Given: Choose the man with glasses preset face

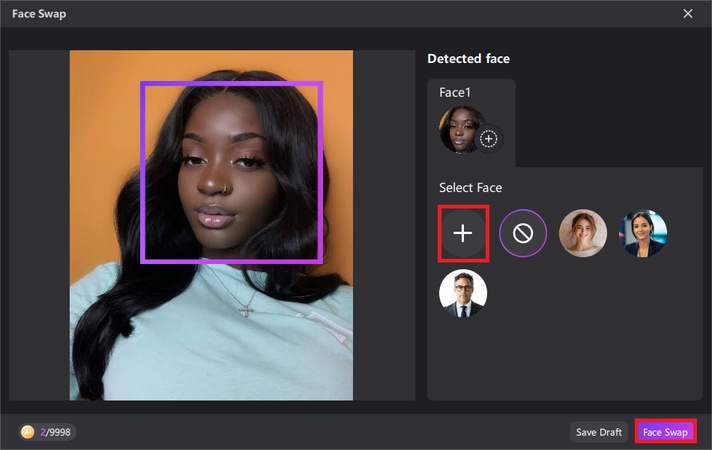Looking at the screenshot, I should click(463, 293).
